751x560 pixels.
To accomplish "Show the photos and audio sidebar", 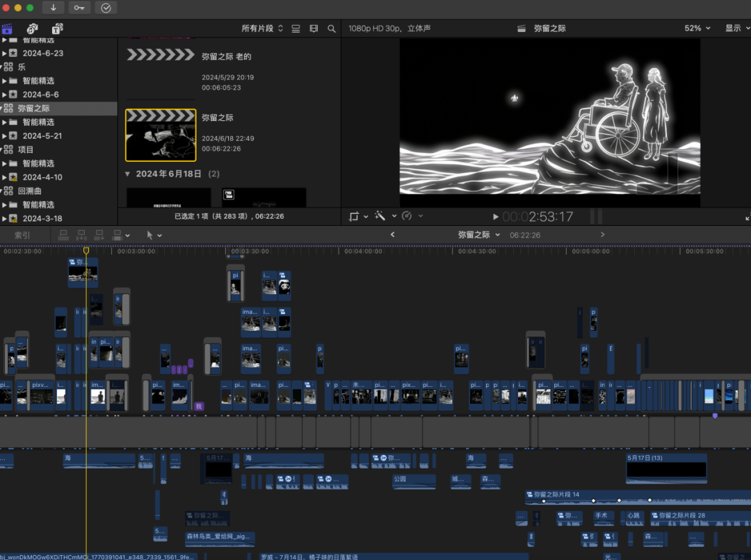I will (x=32, y=28).
